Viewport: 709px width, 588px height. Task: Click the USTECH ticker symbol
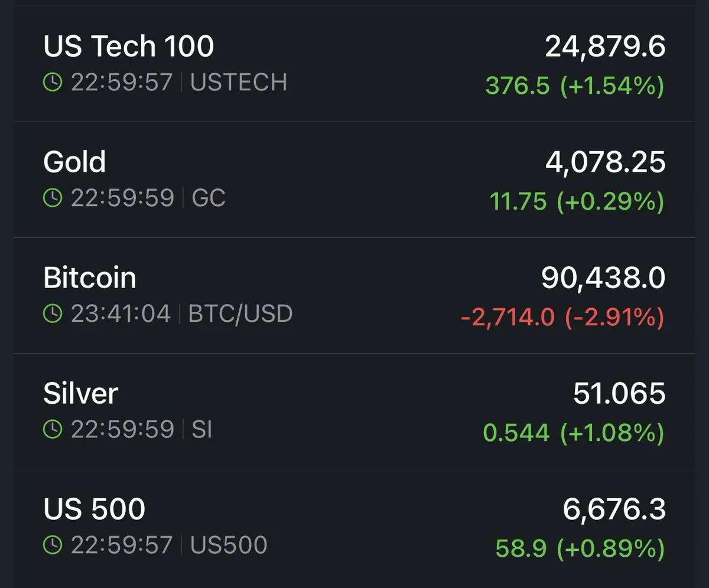[239, 82]
